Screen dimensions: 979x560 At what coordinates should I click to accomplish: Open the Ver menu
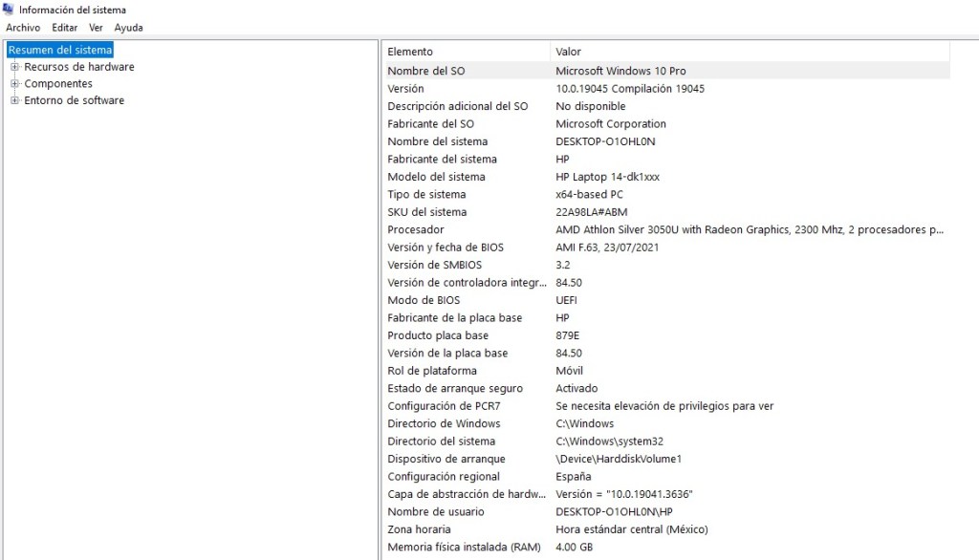tap(96, 28)
